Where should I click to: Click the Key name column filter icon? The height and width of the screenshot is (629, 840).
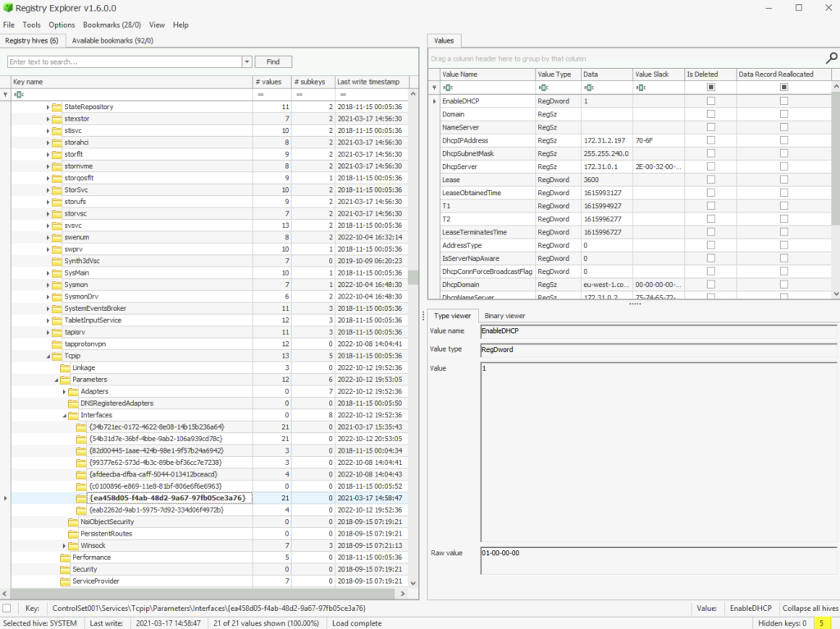(x=20, y=94)
